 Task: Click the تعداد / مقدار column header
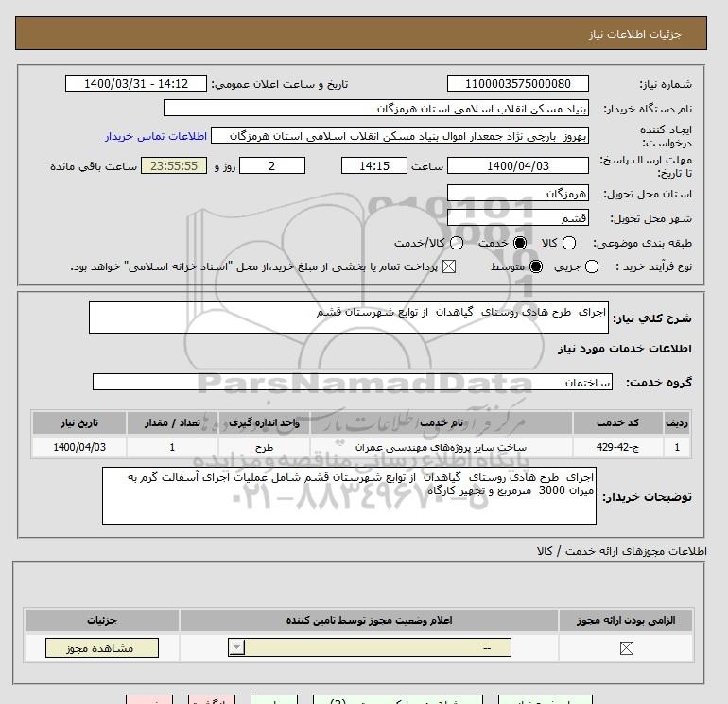(172, 422)
